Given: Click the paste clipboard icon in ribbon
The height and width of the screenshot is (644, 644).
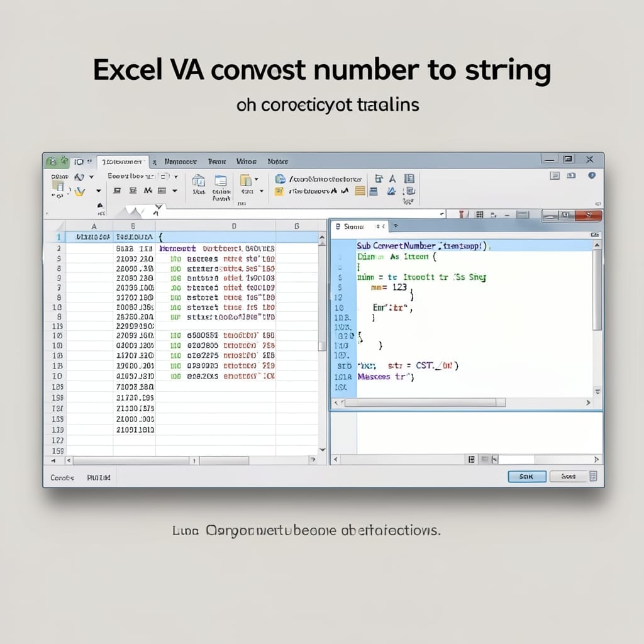Looking at the screenshot, I should (58, 187).
